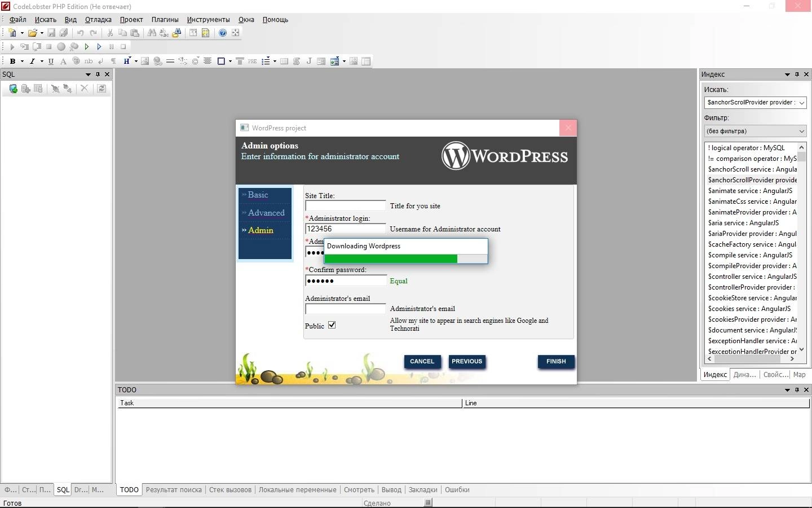Click the Site Title input field
Image resolution: width=812 pixels, height=508 pixels.
point(346,206)
